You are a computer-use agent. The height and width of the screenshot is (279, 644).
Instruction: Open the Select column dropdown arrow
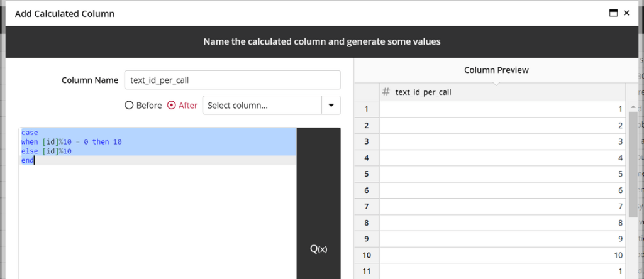pos(331,106)
